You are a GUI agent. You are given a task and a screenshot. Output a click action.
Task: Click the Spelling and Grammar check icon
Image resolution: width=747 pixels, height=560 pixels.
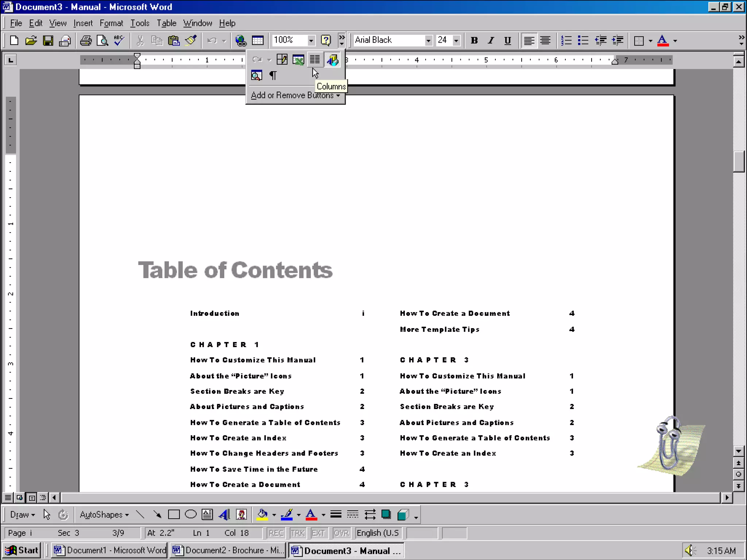point(119,40)
